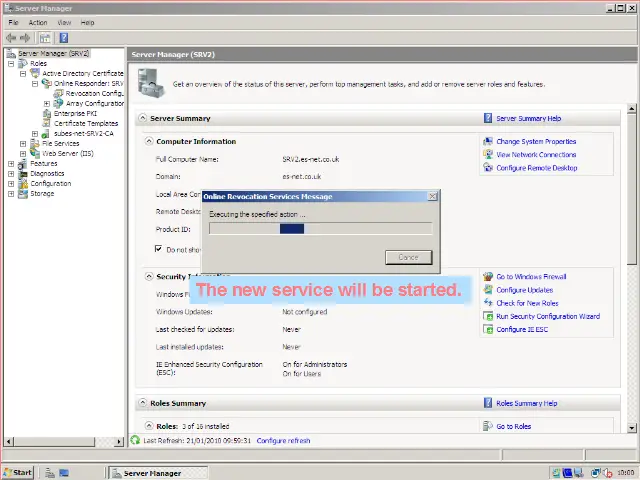Click the File Services icon
Screen dimensions: 640x480
point(35,143)
